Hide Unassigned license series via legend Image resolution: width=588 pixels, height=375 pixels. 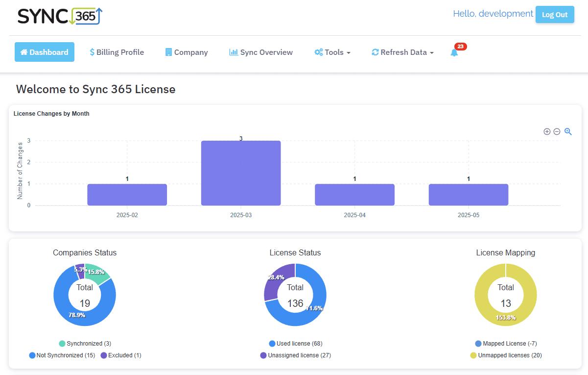click(296, 355)
